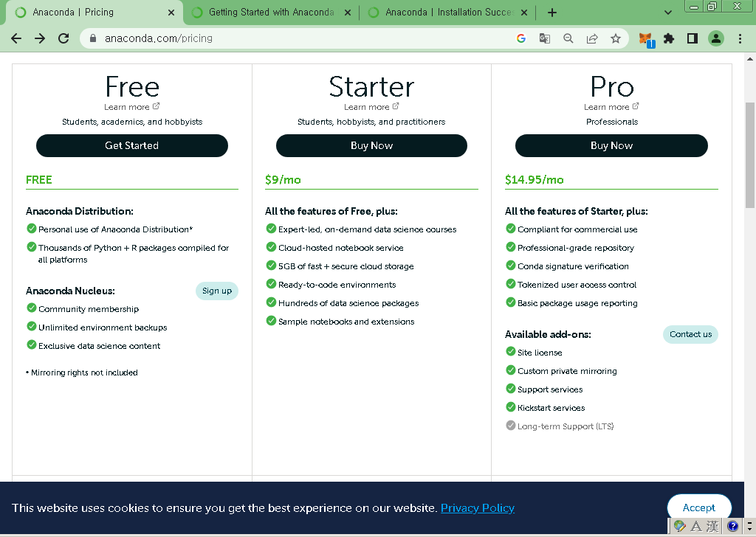Click the Conda signature verification text
This screenshot has width=756, height=537.
point(573,266)
